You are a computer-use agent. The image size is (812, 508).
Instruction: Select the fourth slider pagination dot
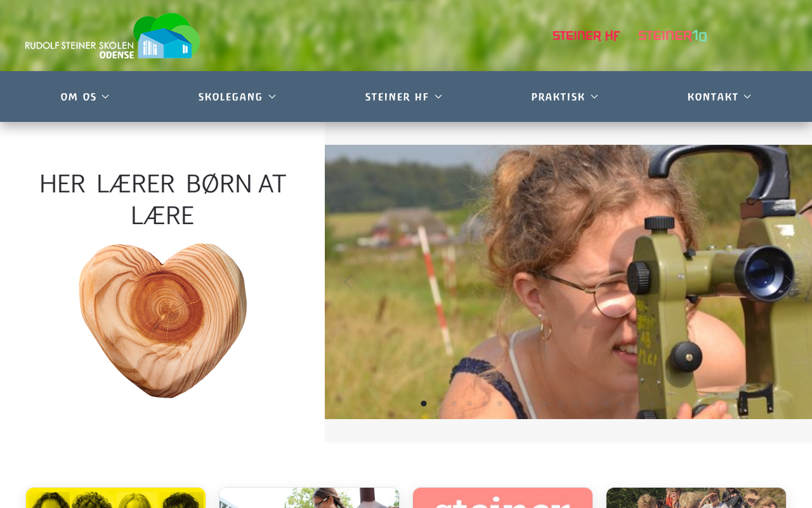pos(469,403)
